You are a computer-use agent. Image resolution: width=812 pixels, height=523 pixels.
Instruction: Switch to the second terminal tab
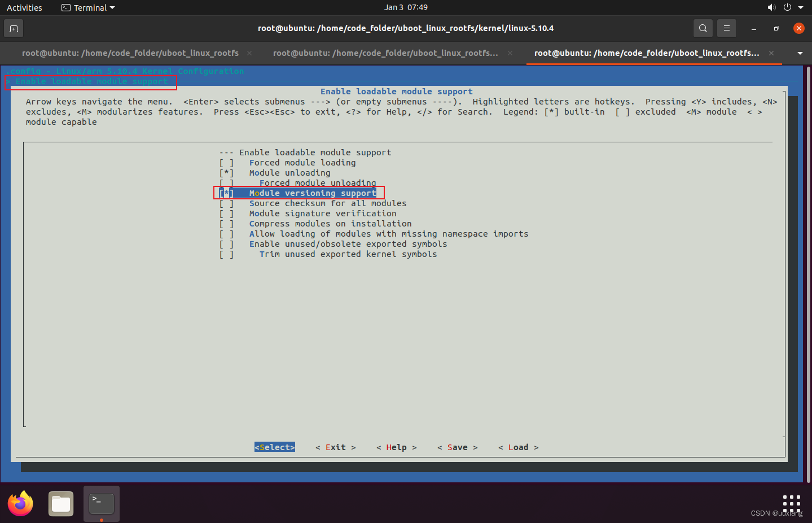[x=385, y=53]
